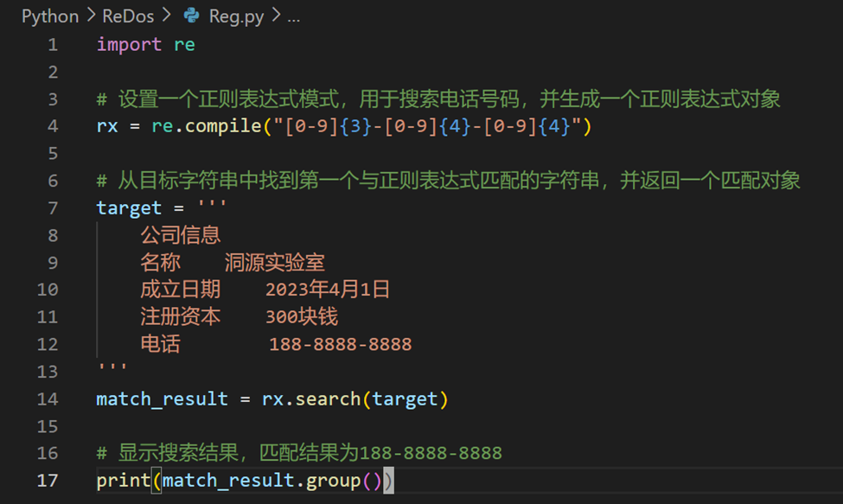The image size is (843, 504).
Task: Open the "Python" breadcrumb folder
Action: coord(50,16)
